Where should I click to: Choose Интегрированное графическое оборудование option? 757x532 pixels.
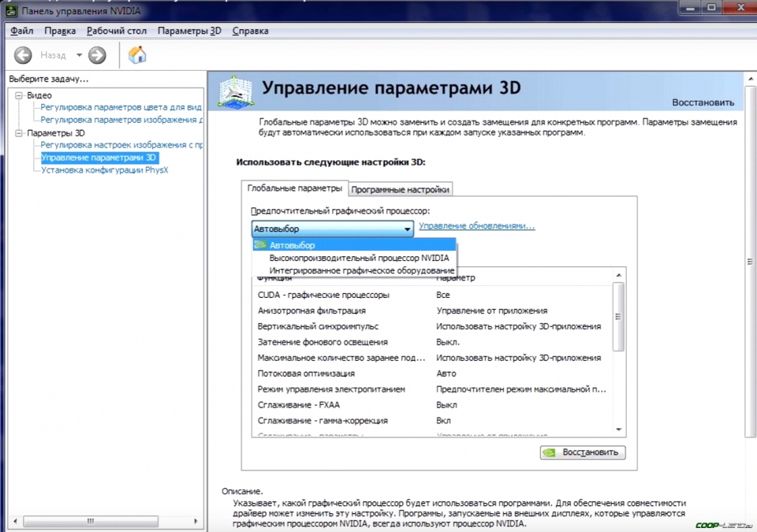[x=354, y=270]
